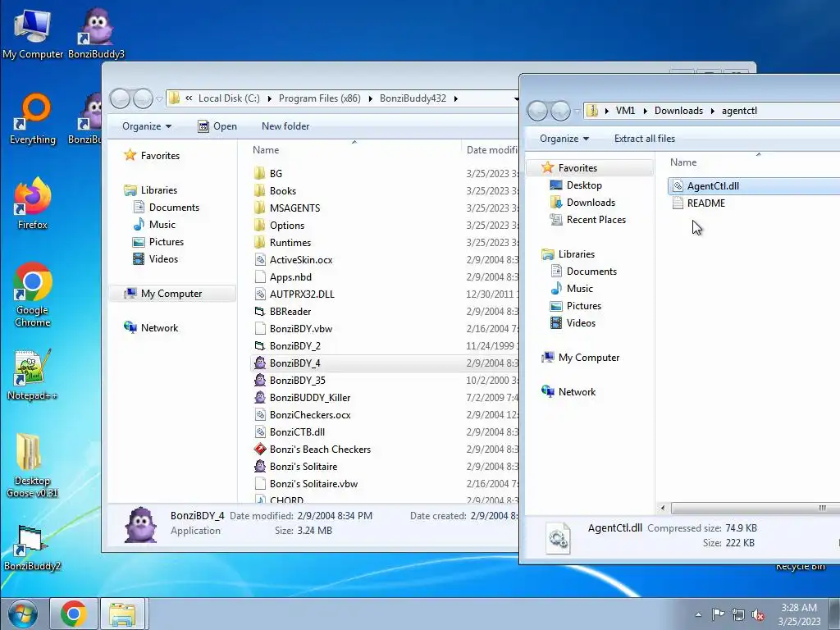The width and height of the screenshot is (840, 630).
Task: Select BonziBDY_4 application file
Action: click(x=294, y=363)
